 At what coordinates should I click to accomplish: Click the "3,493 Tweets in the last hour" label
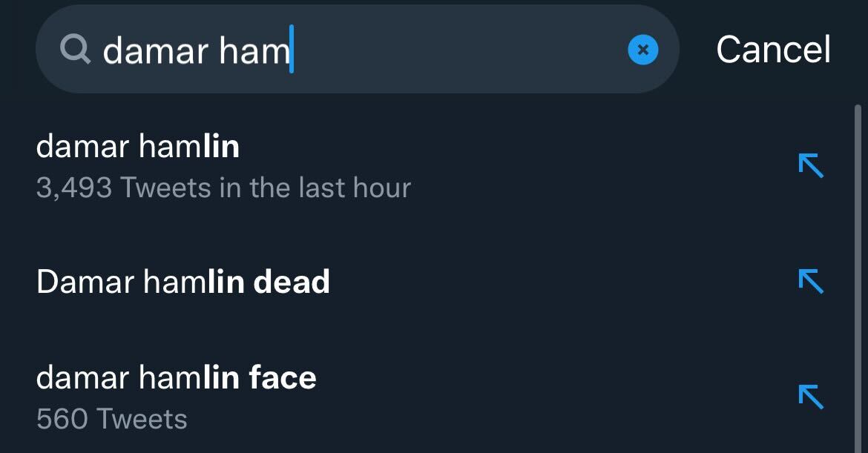pyautogui.click(x=223, y=188)
